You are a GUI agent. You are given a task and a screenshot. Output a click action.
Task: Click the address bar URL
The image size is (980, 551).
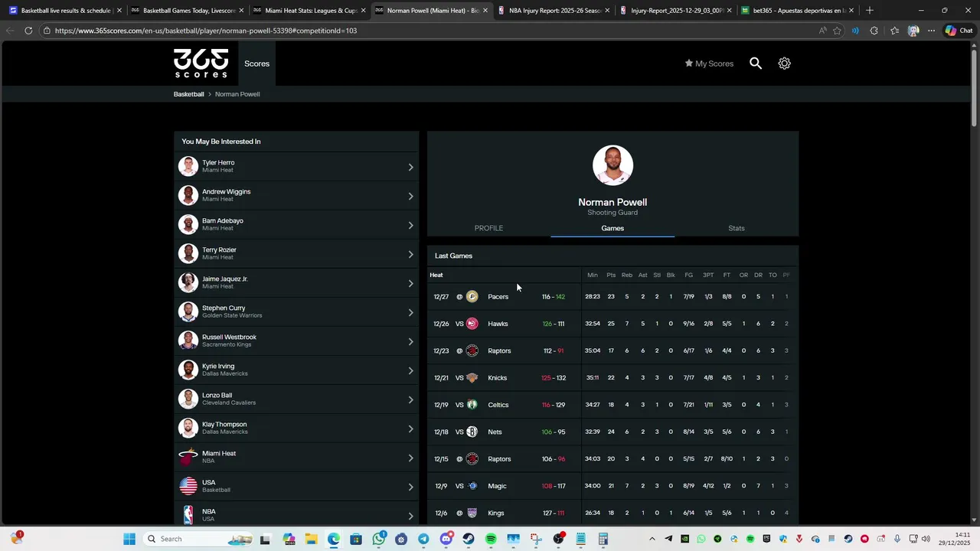(x=205, y=31)
